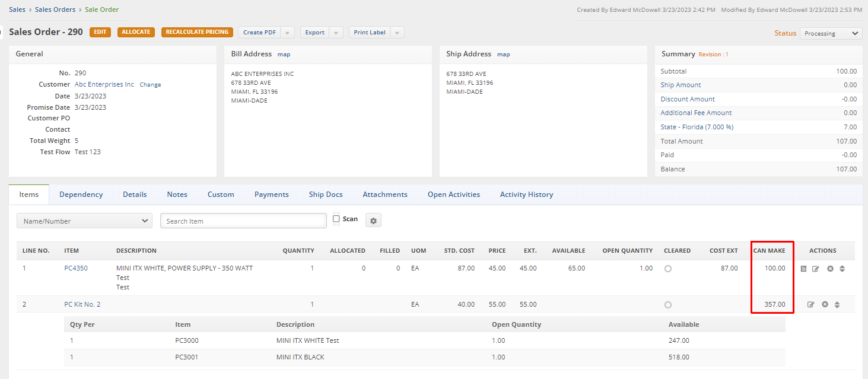Viewport: 868px width, 379px height.
Task: Select the Cleared radio for line 1 PC4350
Action: coord(668,269)
